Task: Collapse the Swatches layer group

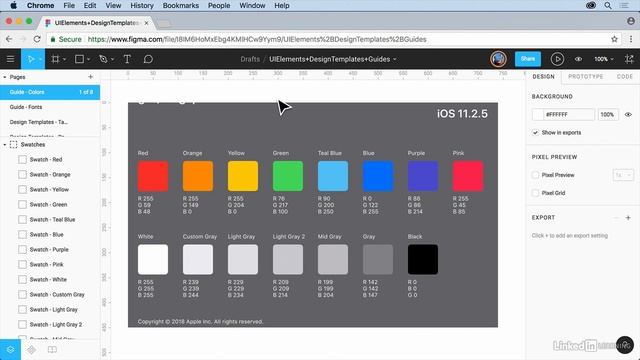Action: point(4,144)
